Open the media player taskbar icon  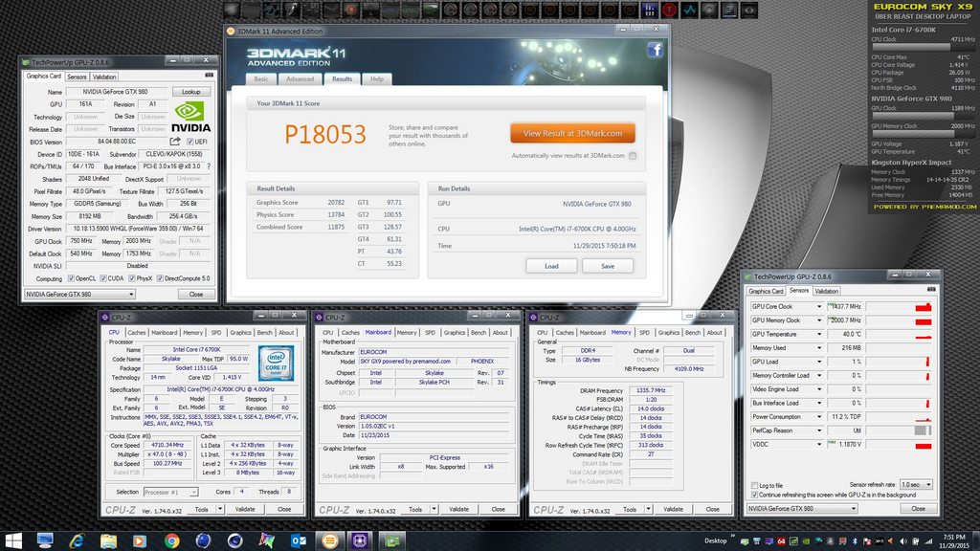coord(140,540)
